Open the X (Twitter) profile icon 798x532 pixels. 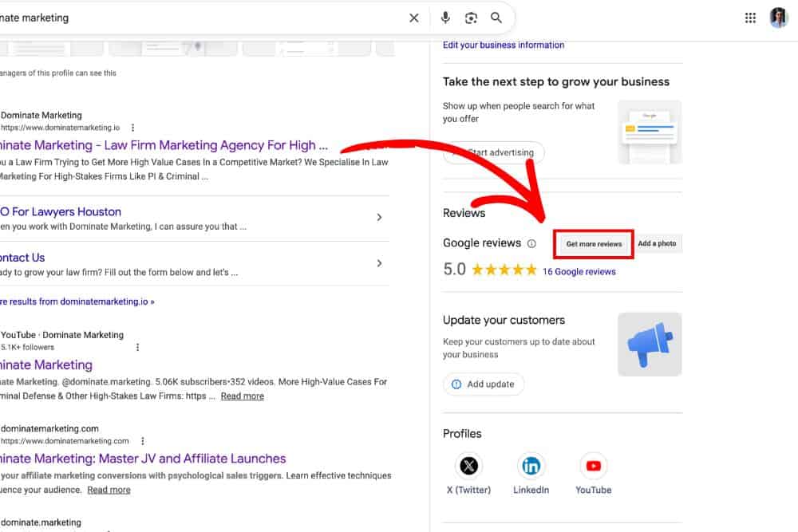468,466
